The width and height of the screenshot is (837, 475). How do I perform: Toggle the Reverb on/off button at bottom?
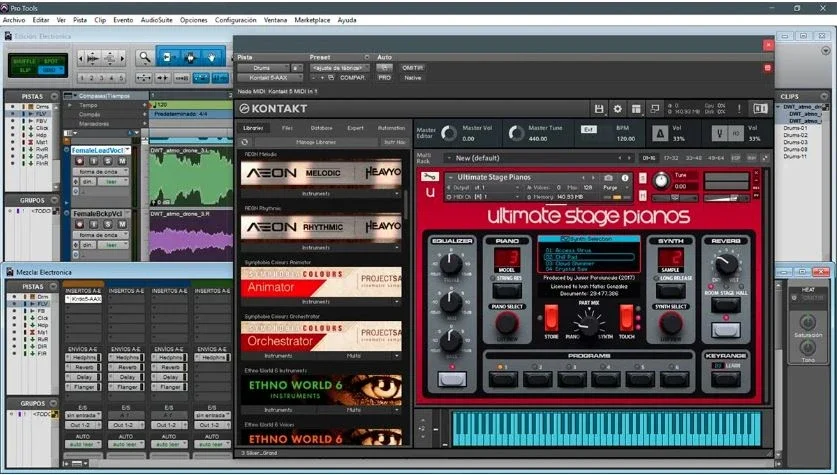(x=726, y=330)
